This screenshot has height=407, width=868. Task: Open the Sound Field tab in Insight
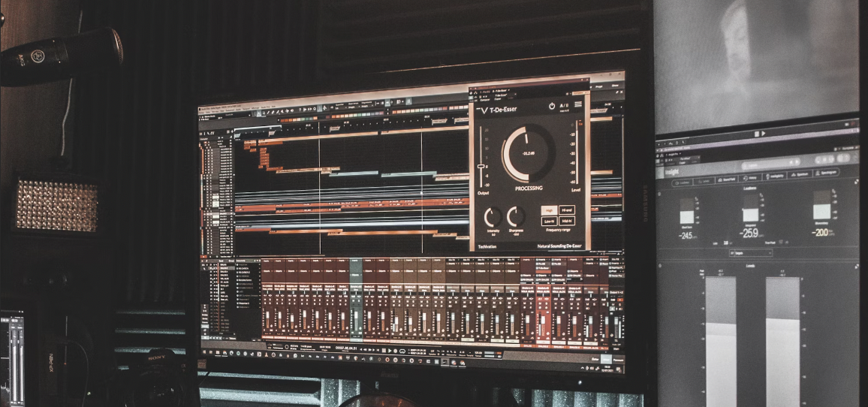[727, 178]
